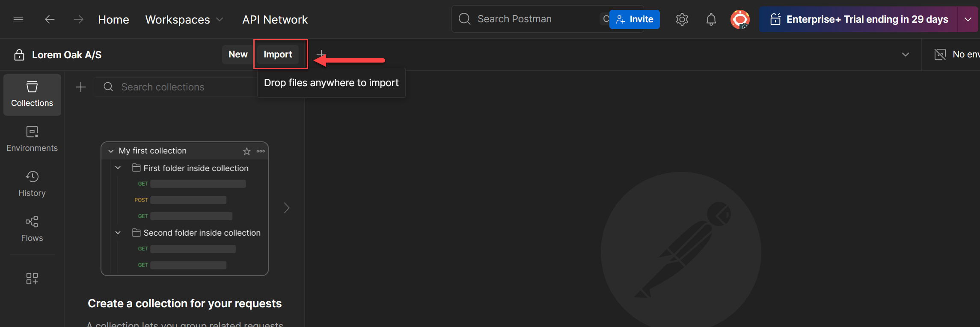Collapse Second folder inside collection
Image resolution: width=980 pixels, height=327 pixels.
(x=118, y=233)
